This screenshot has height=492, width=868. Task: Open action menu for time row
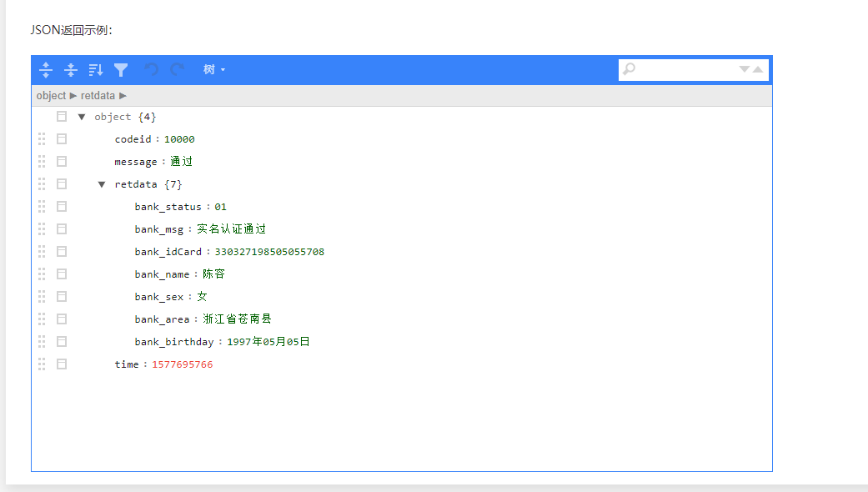click(x=62, y=364)
